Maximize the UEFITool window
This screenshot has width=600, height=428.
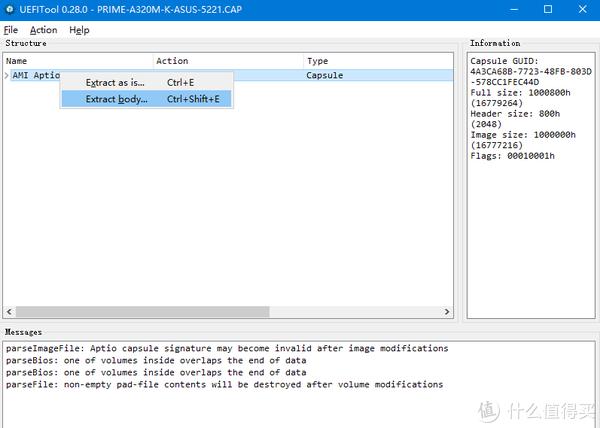pyautogui.click(x=548, y=9)
